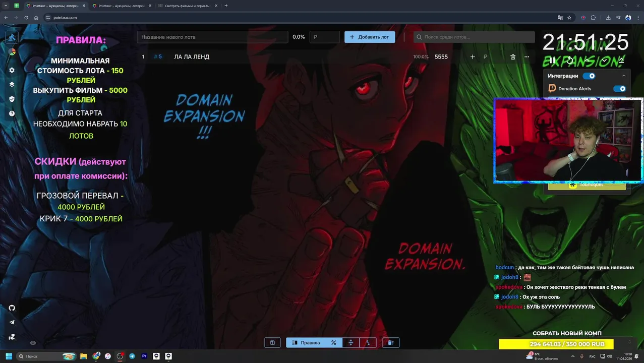This screenshot has height=363, width=644.
Task: Switch to the second Pointauc browser tab
Action: pos(122,6)
